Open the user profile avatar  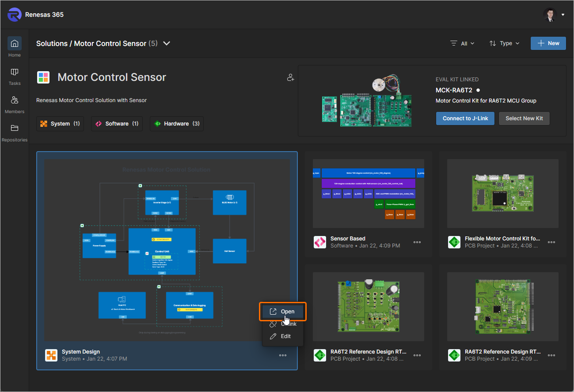(550, 15)
